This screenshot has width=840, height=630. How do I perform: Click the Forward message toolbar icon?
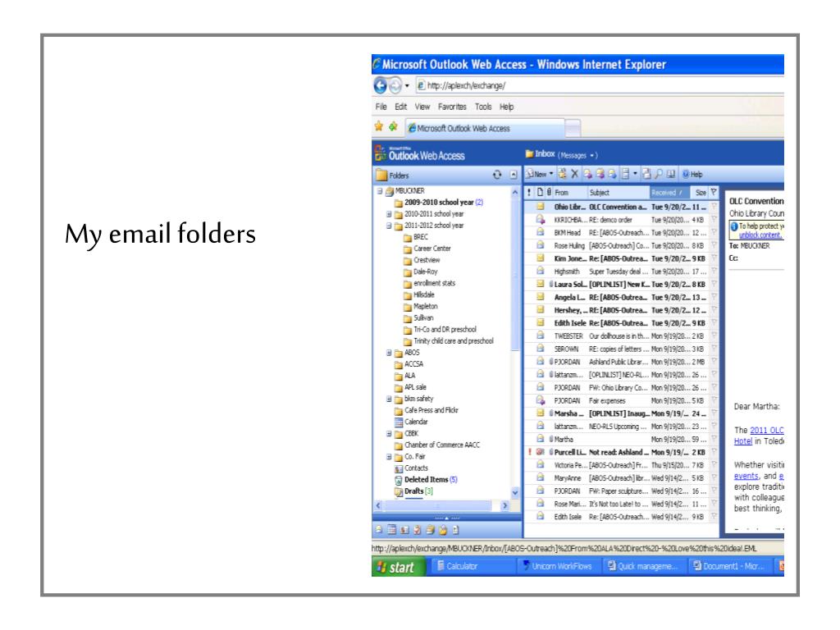(612, 174)
